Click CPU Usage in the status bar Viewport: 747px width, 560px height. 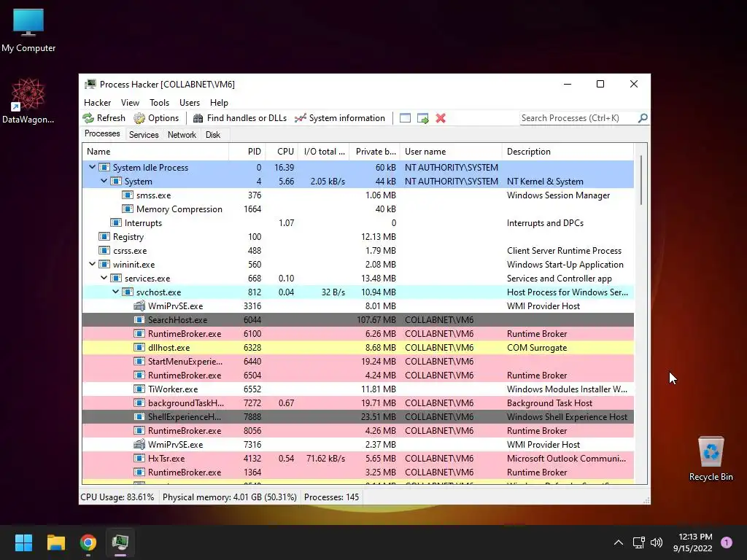pyautogui.click(x=117, y=497)
